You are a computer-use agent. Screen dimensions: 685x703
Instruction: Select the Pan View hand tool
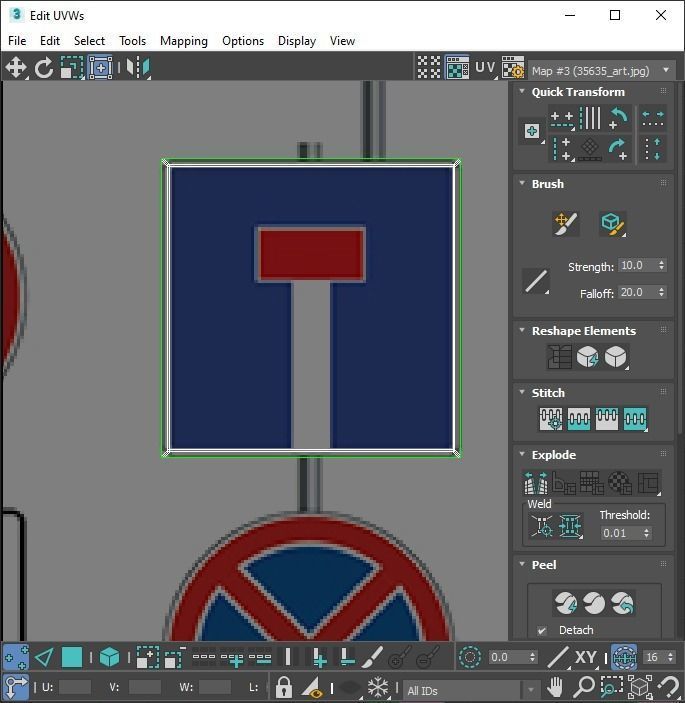pyautogui.click(x=555, y=687)
